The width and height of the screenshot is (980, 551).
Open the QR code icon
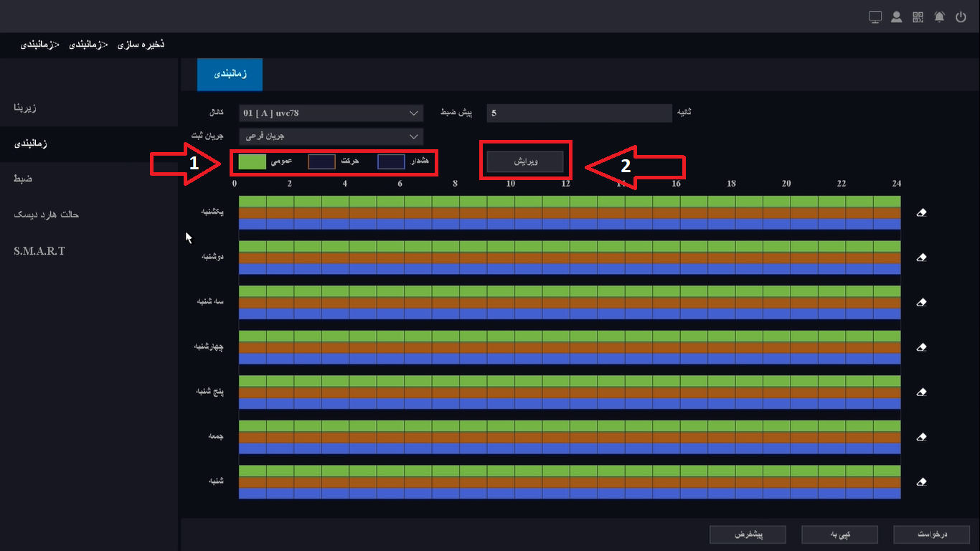point(918,17)
